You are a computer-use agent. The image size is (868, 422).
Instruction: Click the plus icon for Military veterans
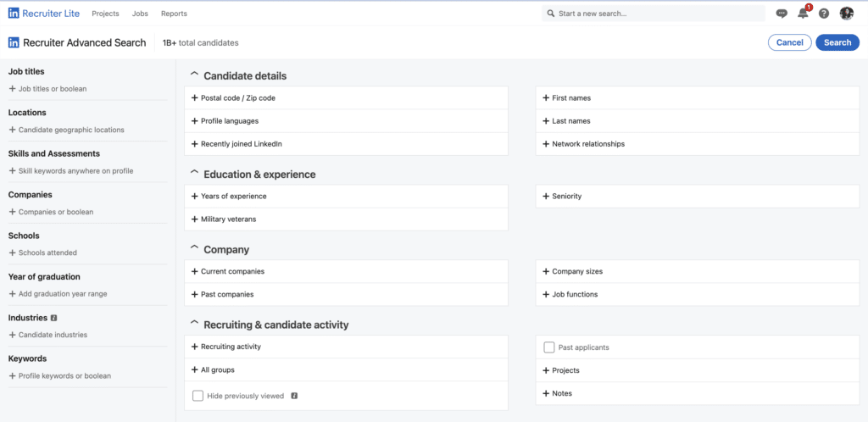[194, 219]
